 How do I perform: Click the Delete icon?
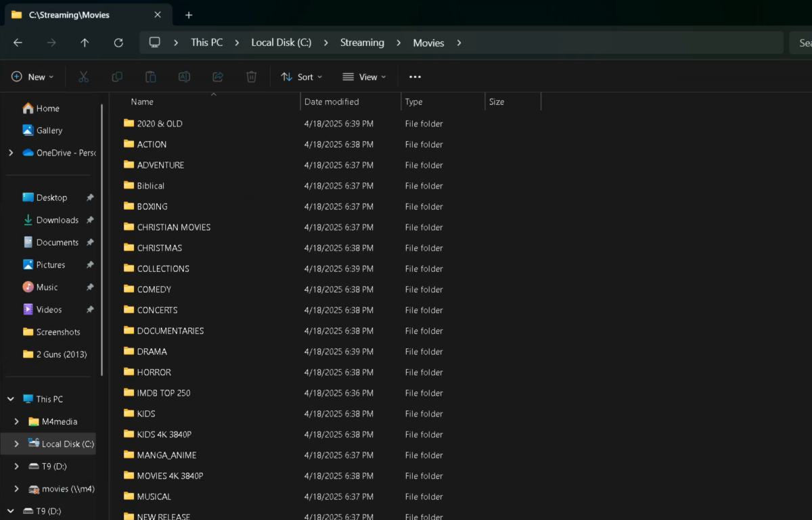(x=251, y=76)
